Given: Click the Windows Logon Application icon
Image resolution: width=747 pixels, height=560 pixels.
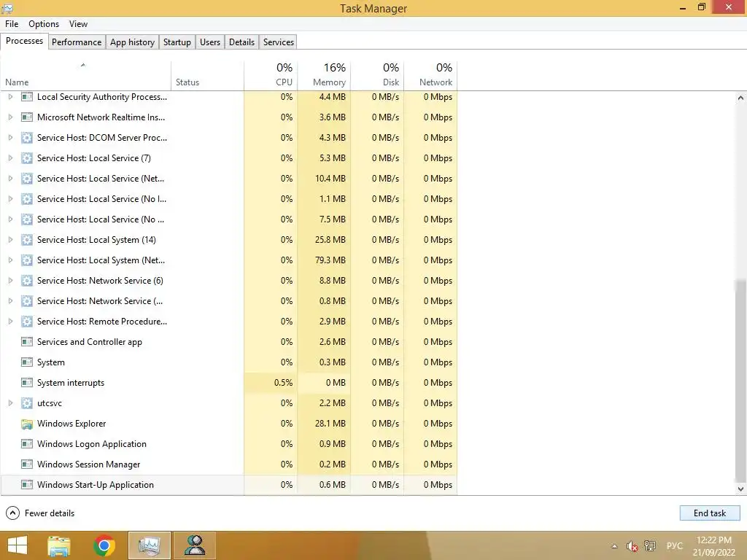Looking at the screenshot, I should click(x=27, y=444).
